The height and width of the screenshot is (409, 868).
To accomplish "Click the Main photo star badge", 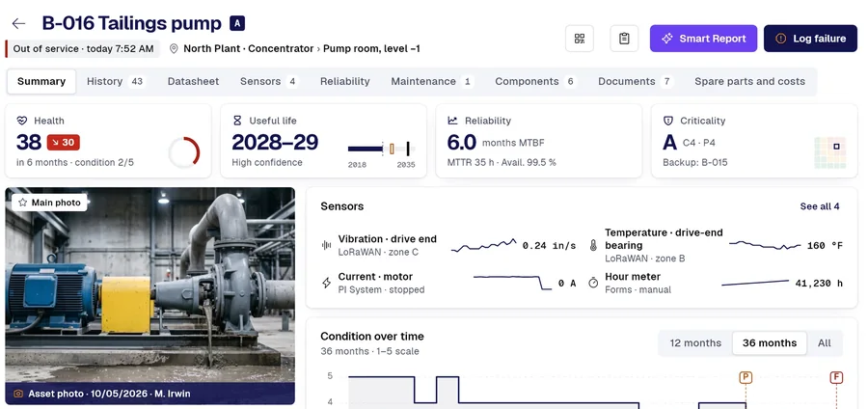I will click(x=50, y=203).
